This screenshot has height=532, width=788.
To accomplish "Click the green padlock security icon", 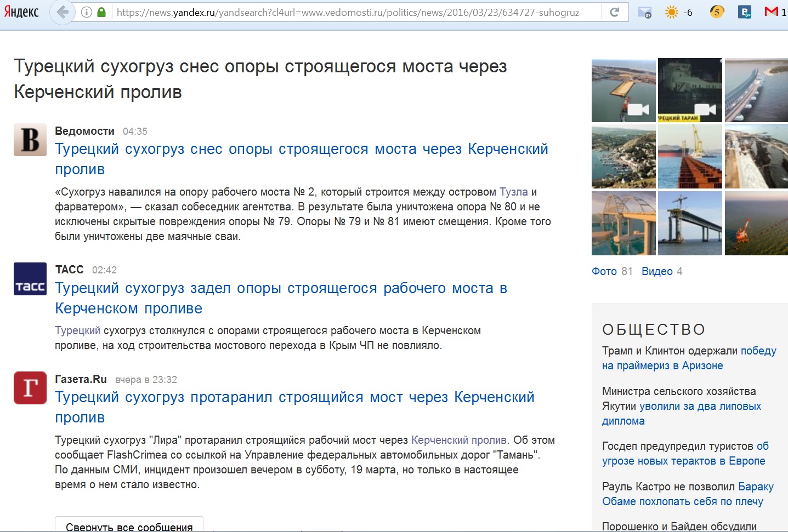I will point(101,12).
